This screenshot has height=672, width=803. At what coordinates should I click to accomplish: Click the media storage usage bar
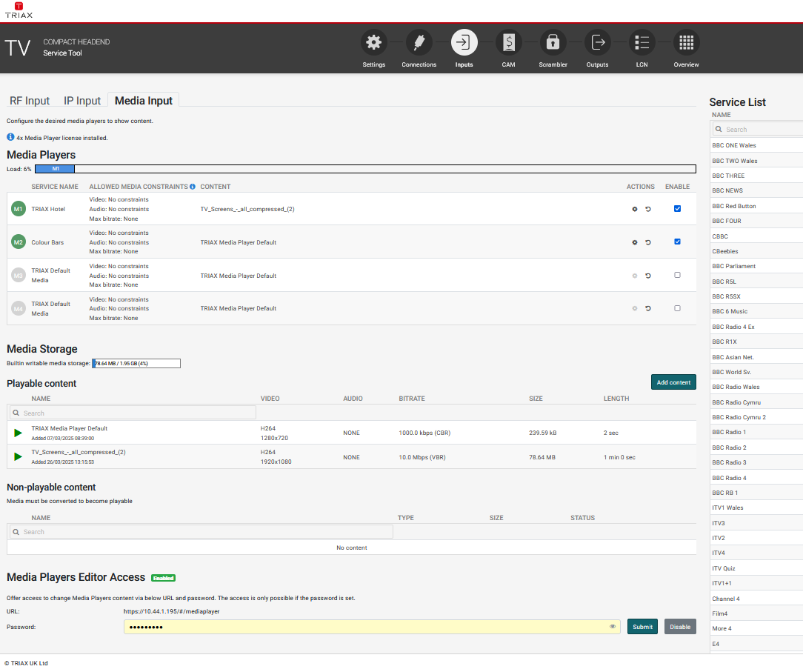pyautogui.click(x=136, y=364)
